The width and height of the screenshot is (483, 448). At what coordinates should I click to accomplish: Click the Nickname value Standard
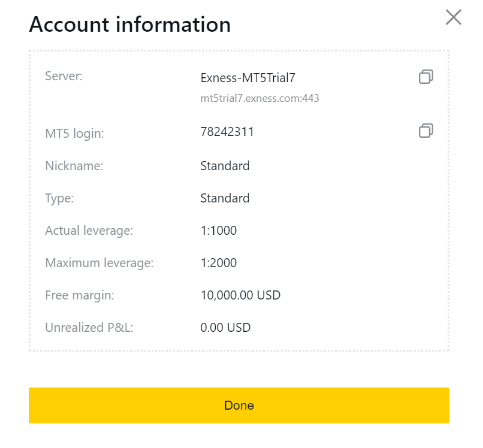coord(225,166)
